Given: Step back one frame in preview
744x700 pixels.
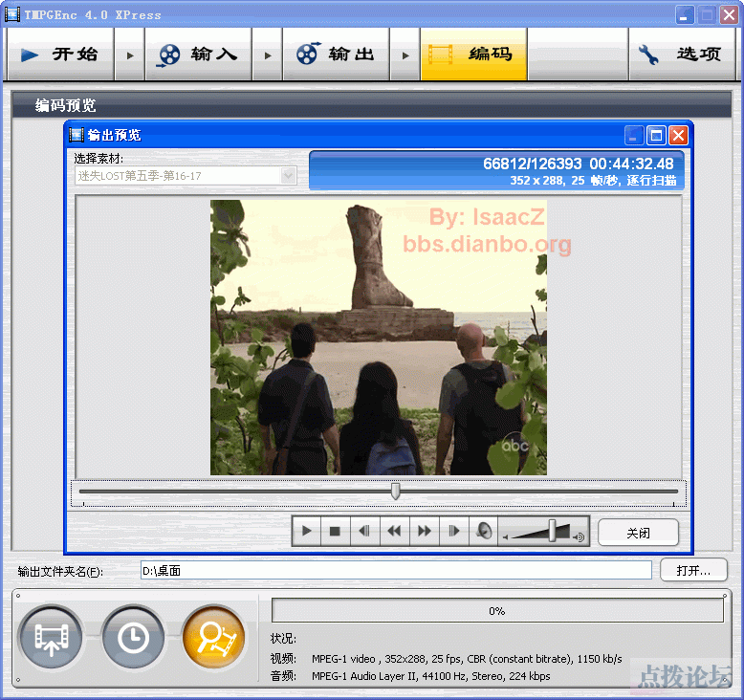Looking at the screenshot, I should (364, 531).
